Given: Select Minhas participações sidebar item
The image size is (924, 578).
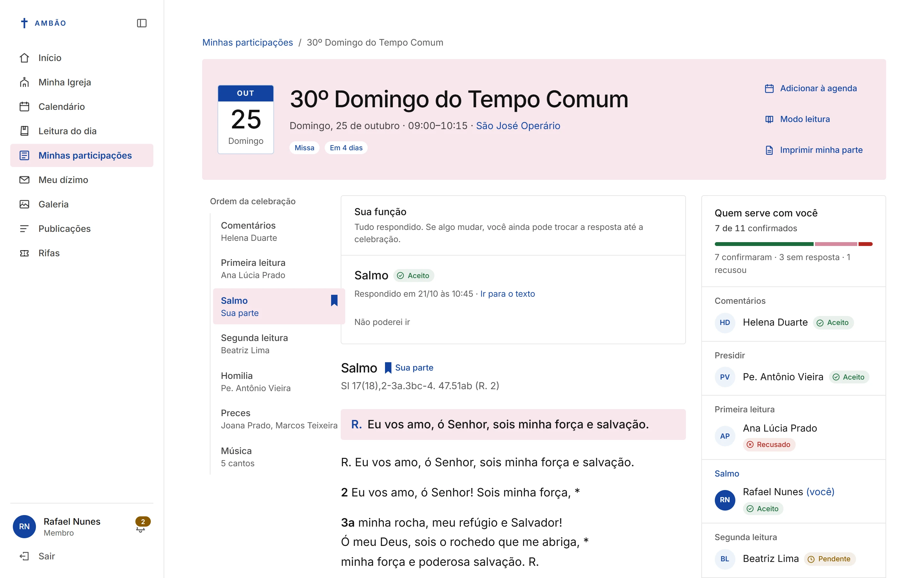Looking at the screenshot, I should [x=82, y=156].
